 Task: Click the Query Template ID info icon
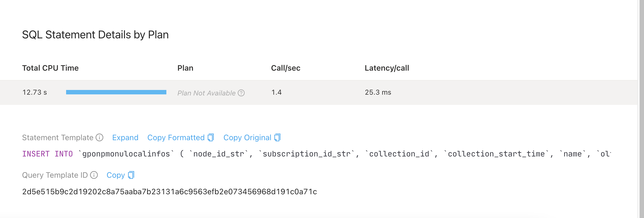coord(94,175)
